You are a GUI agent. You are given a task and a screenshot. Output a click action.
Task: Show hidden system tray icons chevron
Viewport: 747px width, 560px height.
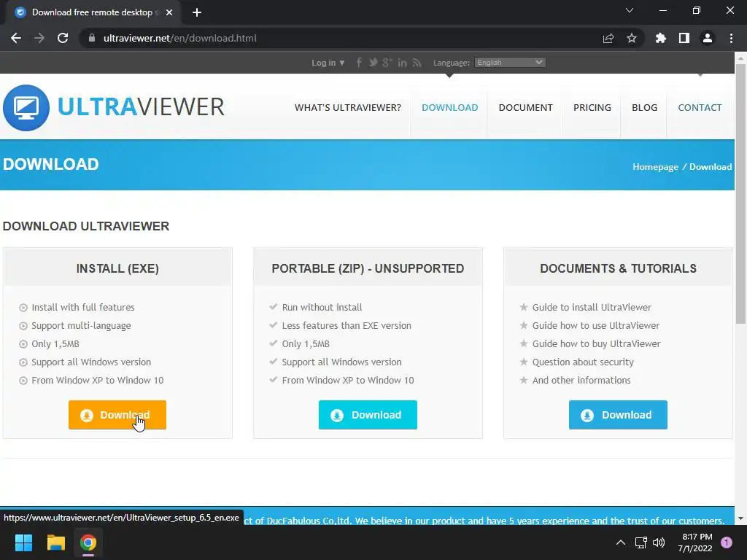[x=620, y=542]
